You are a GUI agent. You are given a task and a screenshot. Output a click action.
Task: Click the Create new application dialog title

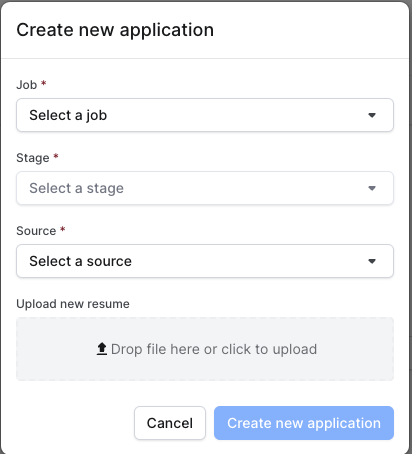(x=115, y=30)
